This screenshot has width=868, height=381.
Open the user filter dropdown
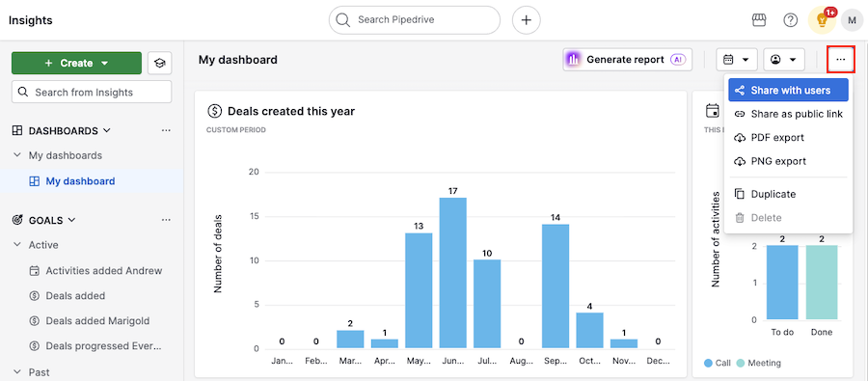pyautogui.click(x=783, y=59)
